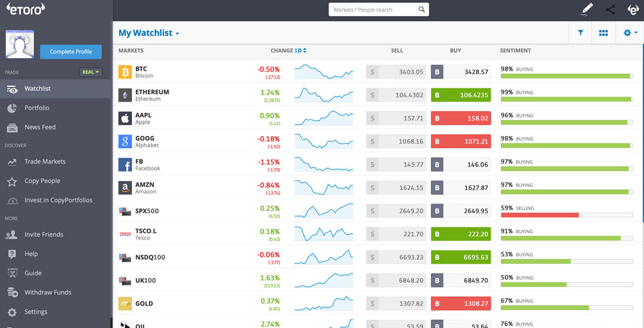Click the Alphabet Google icon
This screenshot has height=328, width=644.
(126, 141)
